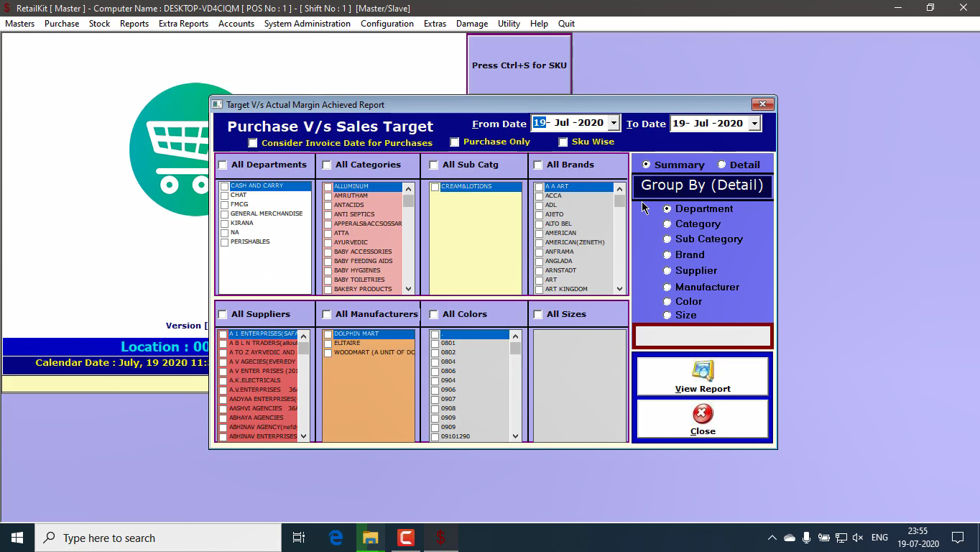Open the Stock menu
980x552 pixels.
click(x=99, y=24)
